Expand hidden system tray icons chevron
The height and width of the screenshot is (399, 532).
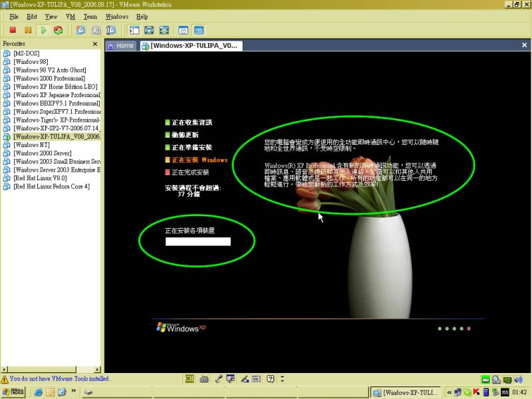tap(450, 392)
